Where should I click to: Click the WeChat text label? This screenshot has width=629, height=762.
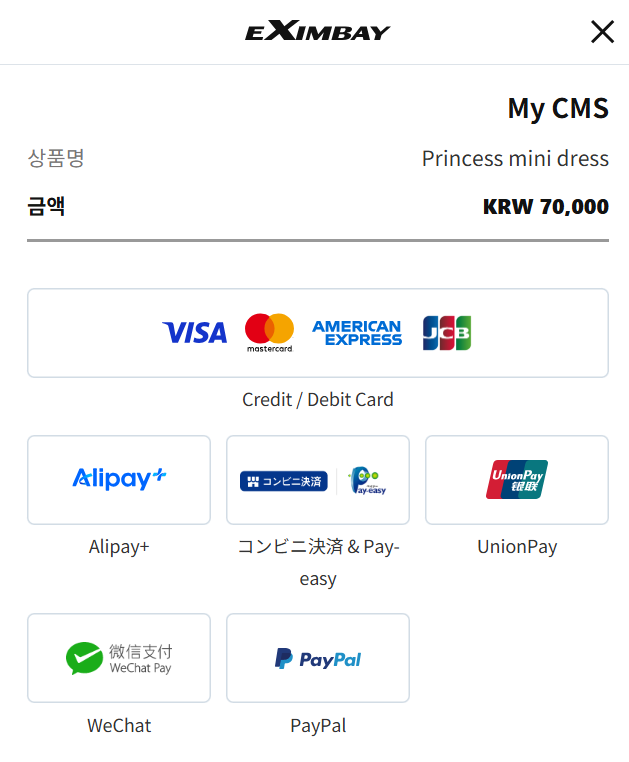pos(119,725)
